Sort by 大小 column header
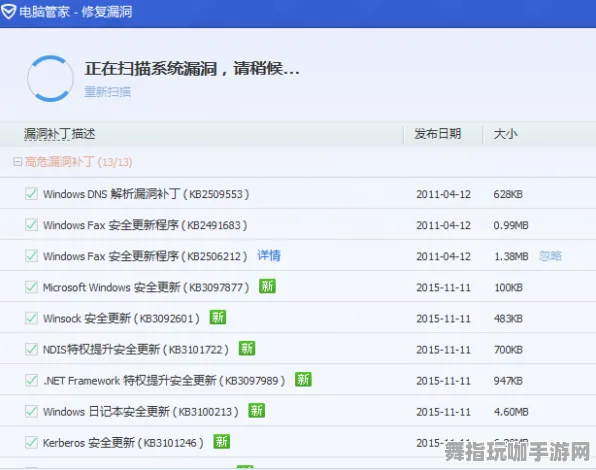Screen dimensions: 596x470 pos(506,134)
